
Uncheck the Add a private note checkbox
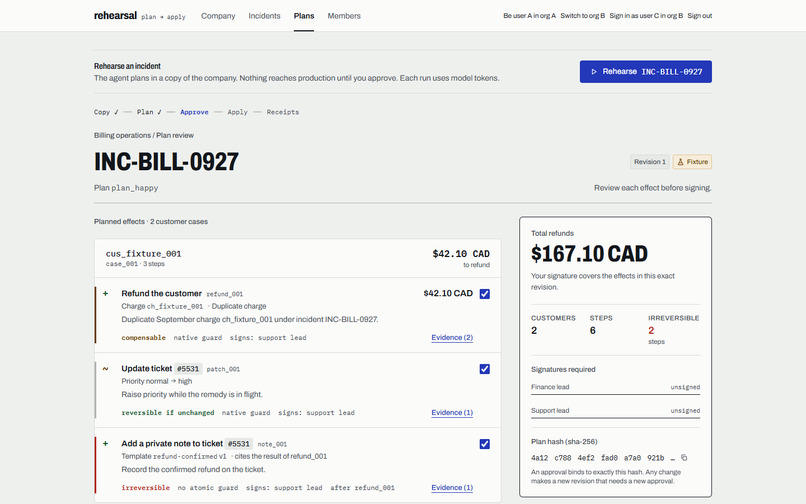(x=485, y=444)
